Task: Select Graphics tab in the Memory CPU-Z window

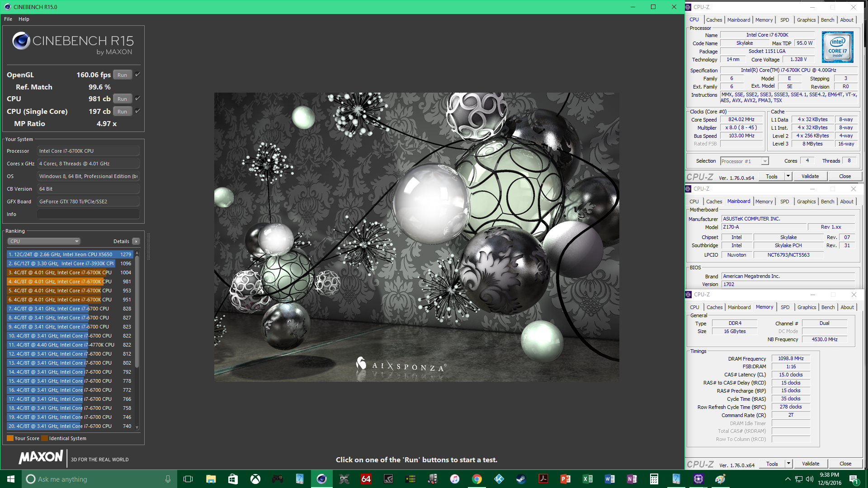Action: pyautogui.click(x=807, y=307)
